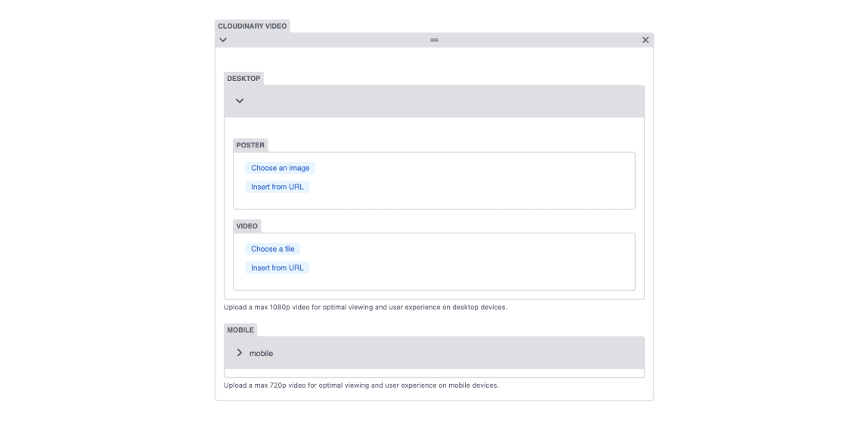
Task: Select the DESKTOP label tab
Action: point(243,79)
